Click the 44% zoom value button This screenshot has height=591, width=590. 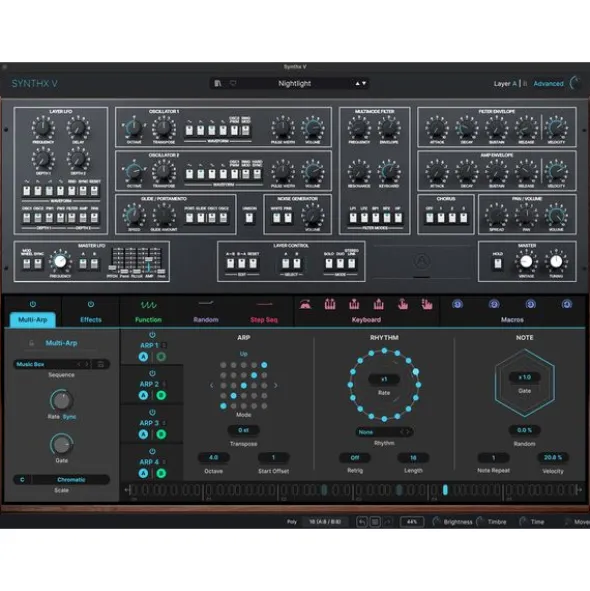coord(412,522)
